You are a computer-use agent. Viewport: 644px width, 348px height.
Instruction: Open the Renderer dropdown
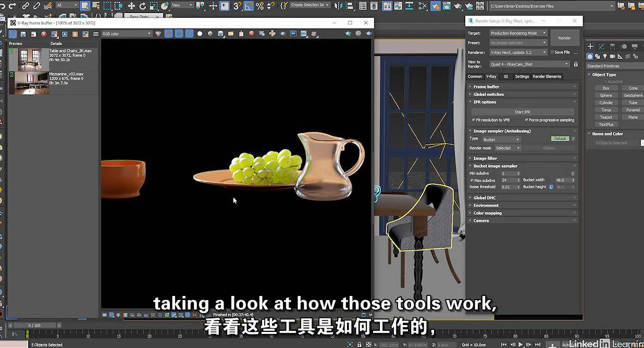point(518,53)
